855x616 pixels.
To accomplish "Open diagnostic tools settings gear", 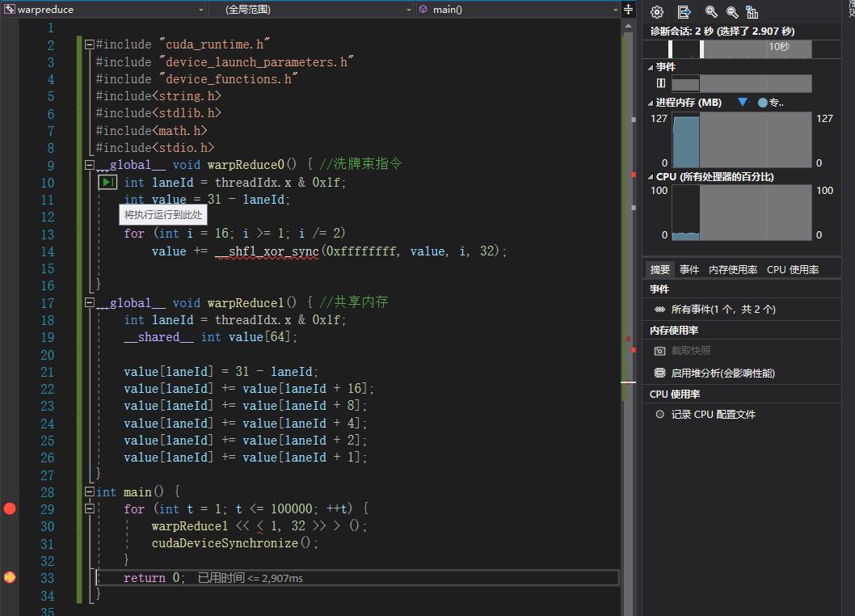I will coord(657,12).
